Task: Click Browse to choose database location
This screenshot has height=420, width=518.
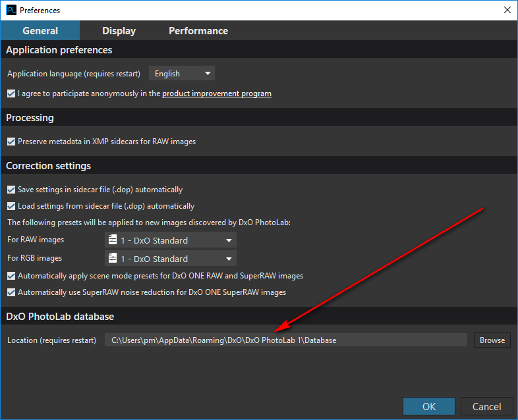Action: coord(492,340)
